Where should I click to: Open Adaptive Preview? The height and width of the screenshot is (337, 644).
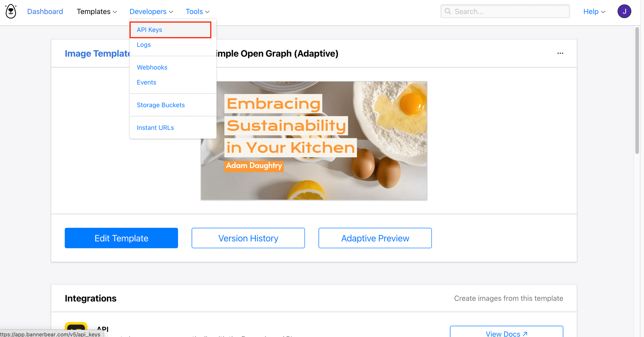[375, 238]
